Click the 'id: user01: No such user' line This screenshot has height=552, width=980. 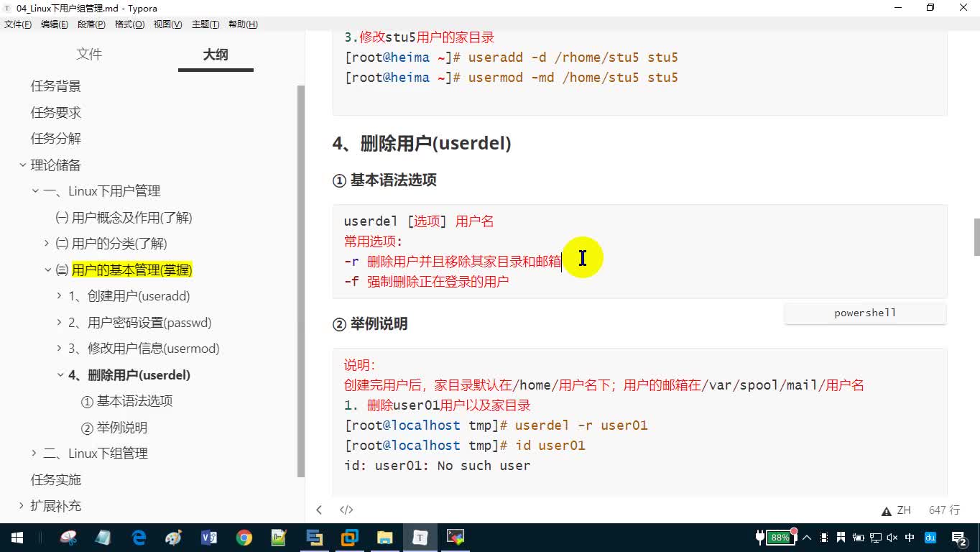pos(437,466)
